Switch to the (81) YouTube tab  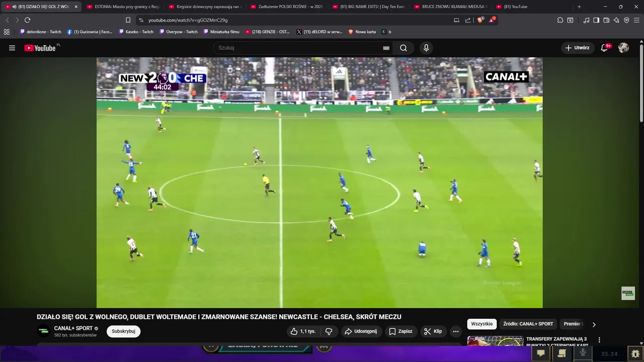tap(532, 7)
